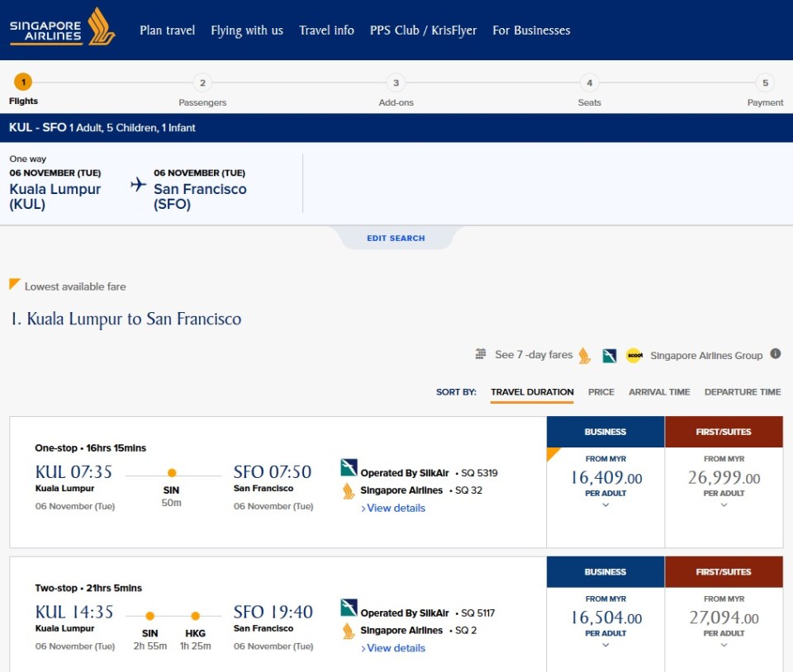Select the yellow Scoot filter icon

click(x=634, y=355)
